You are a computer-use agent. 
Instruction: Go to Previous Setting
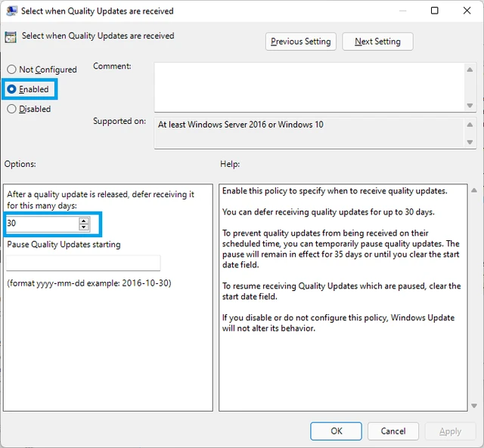[x=301, y=42]
